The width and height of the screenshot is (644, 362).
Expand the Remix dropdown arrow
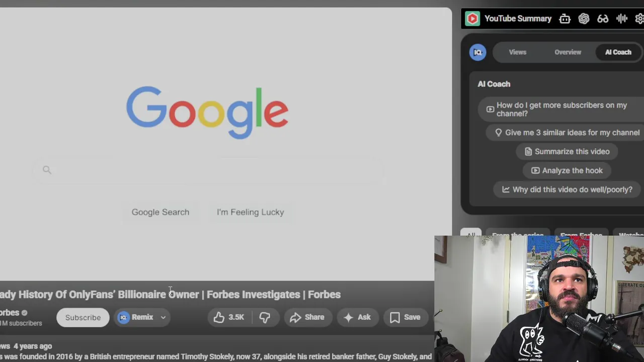tap(163, 317)
